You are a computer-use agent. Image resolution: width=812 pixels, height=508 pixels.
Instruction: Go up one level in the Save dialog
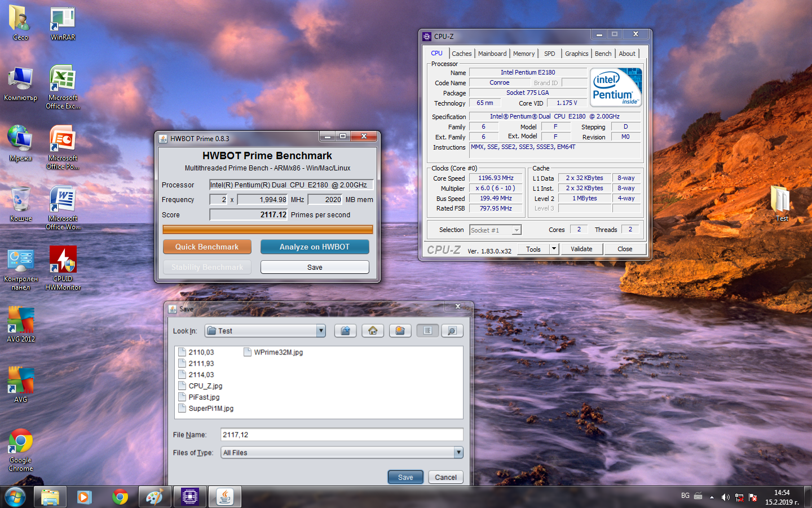click(x=346, y=331)
